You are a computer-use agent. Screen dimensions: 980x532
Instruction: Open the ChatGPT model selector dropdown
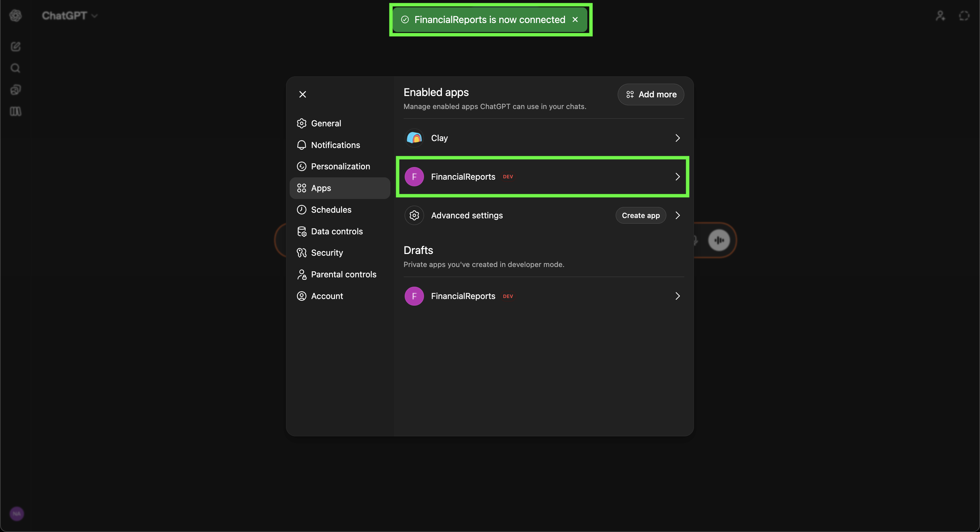tap(70, 16)
